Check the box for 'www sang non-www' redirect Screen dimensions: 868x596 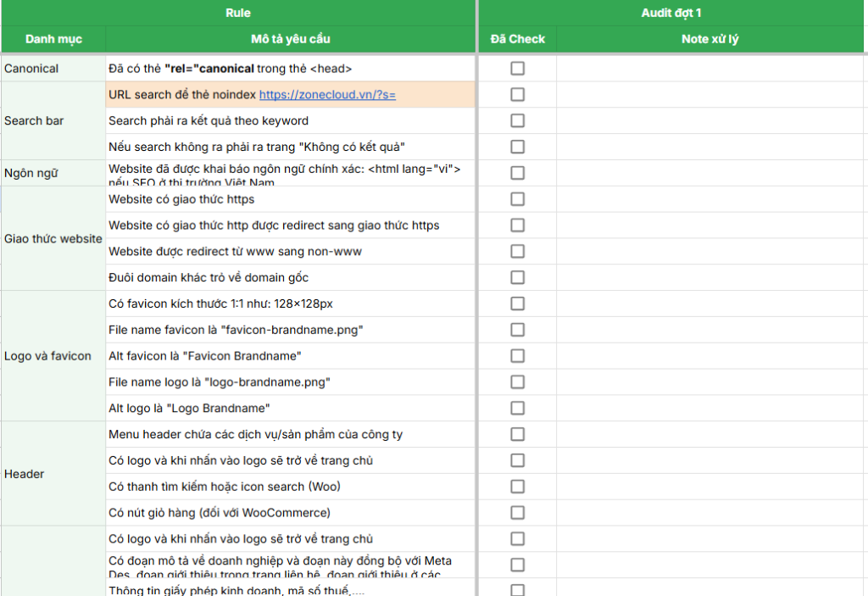pos(517,251)
